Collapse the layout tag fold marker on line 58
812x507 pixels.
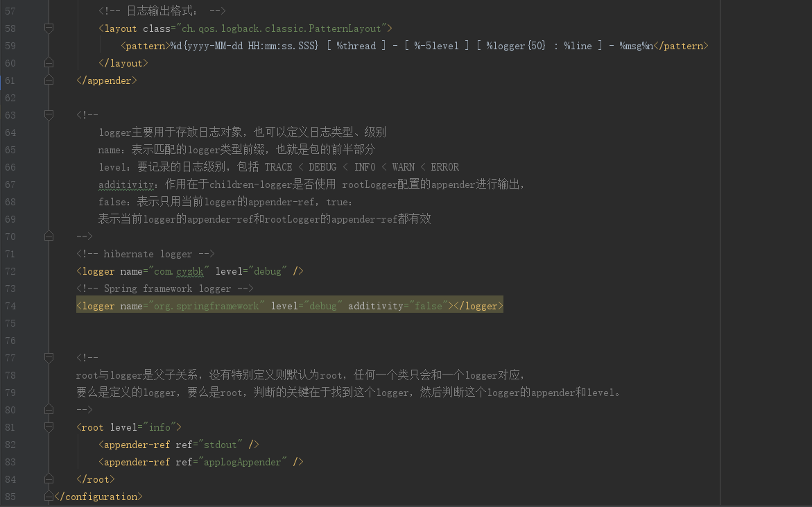(x=49, y=28)
